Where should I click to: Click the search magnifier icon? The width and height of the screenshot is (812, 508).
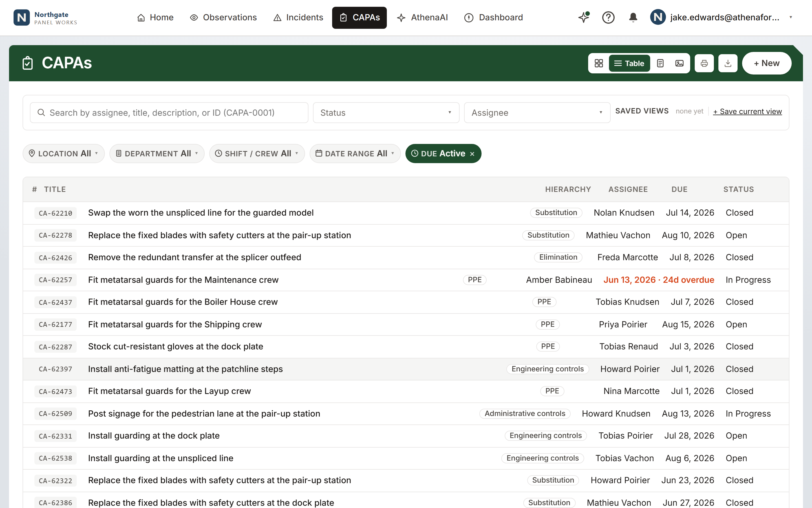coord(41,113)
